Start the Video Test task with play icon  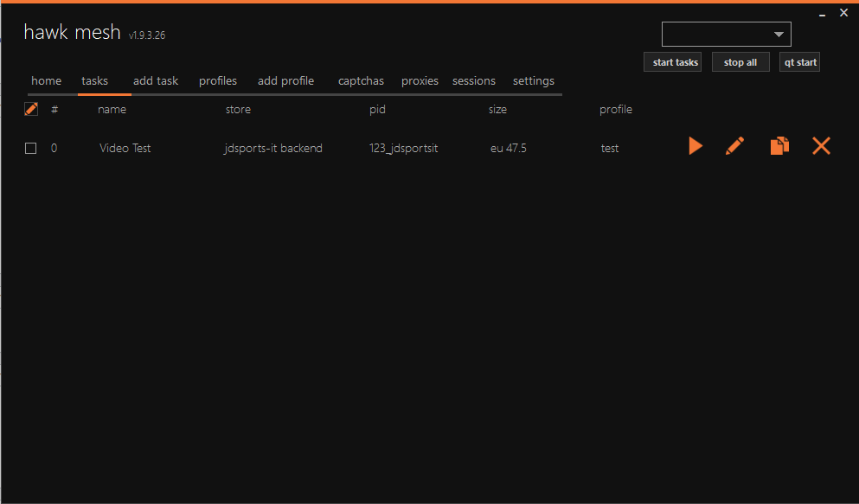pyautogui.click(x=695, y=146)
